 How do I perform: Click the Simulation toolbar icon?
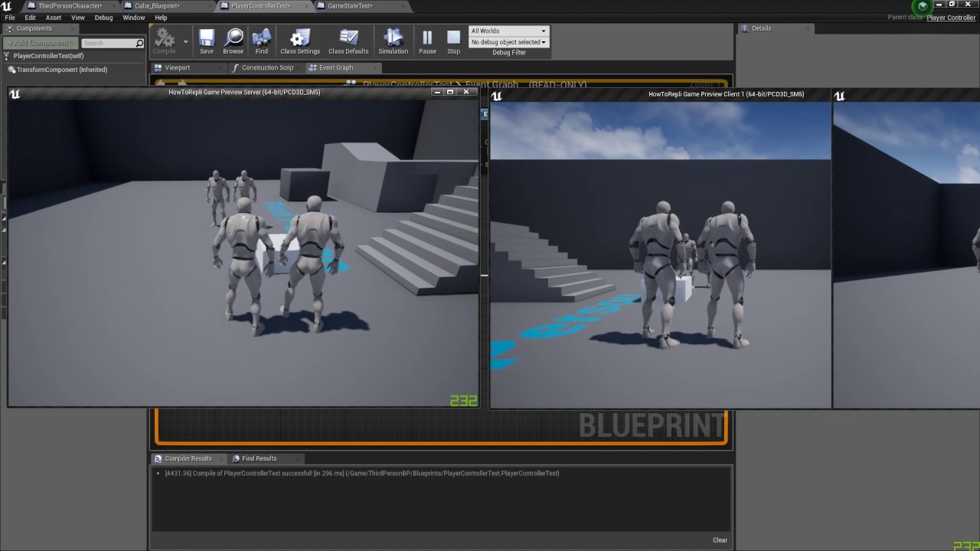(393, 41)
